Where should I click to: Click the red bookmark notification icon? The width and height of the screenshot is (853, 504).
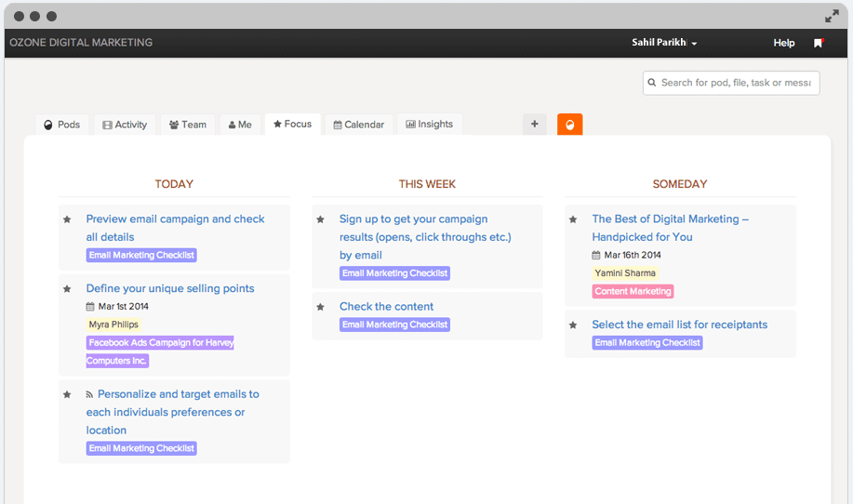[819, 43]
